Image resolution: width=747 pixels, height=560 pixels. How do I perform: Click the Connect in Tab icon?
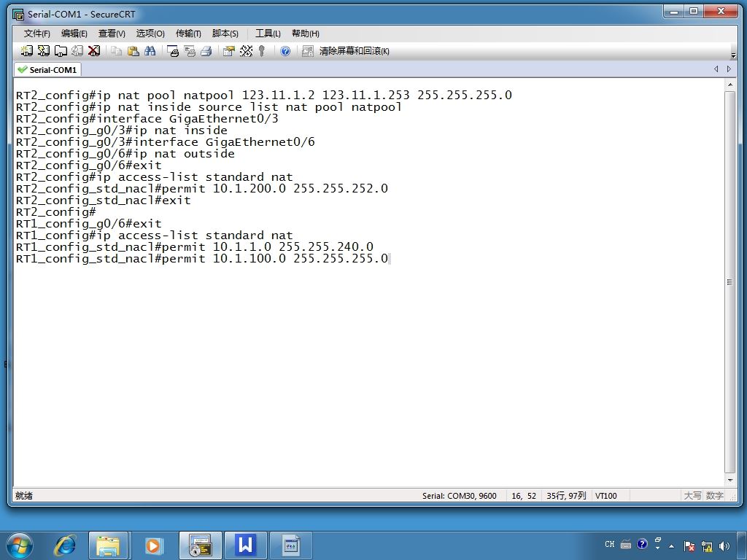[x=61, y=50]
